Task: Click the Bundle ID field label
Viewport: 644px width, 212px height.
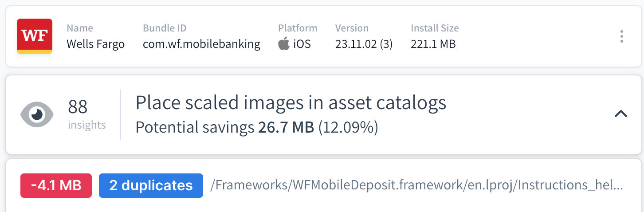Action: [x=165, y=28]
